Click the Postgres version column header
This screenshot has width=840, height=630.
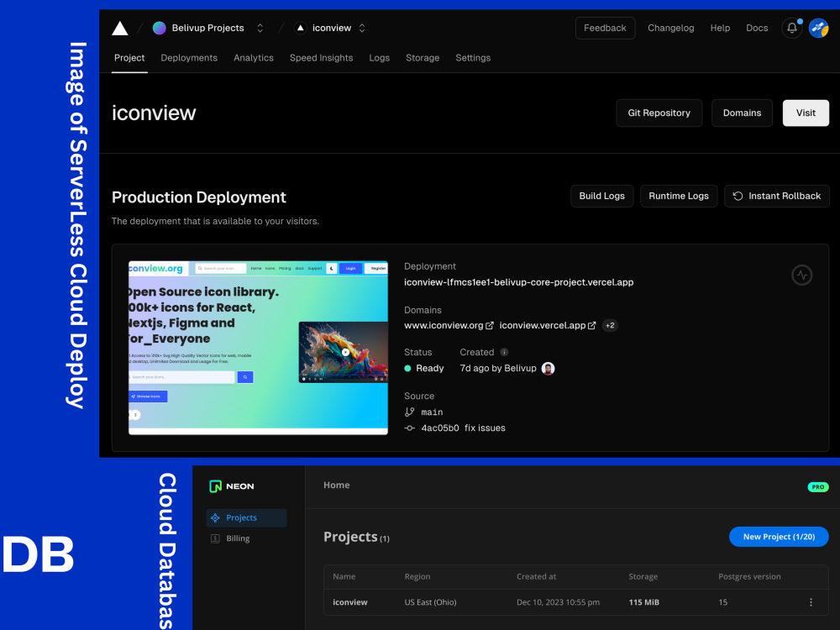(x=749, y=576)
